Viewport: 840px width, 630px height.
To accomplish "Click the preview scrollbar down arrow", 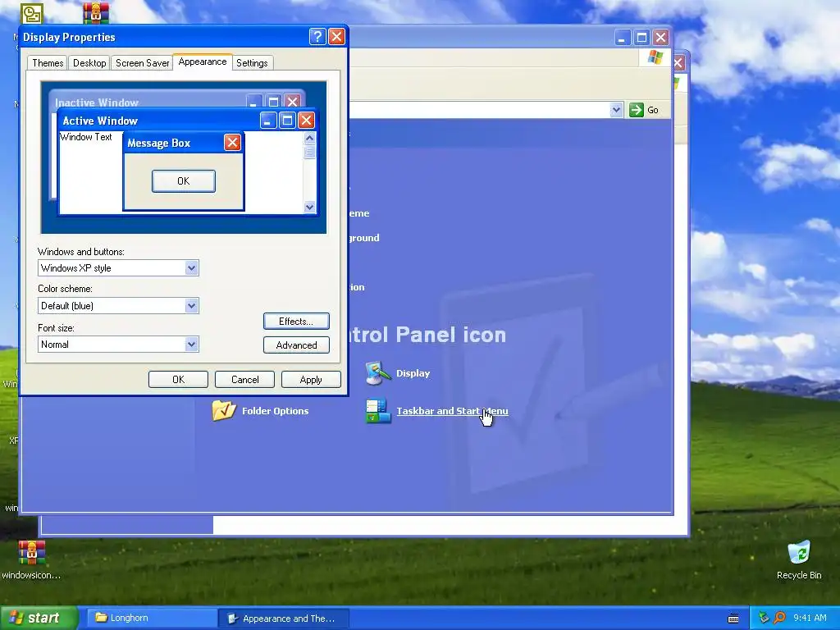I will (309, 207).
